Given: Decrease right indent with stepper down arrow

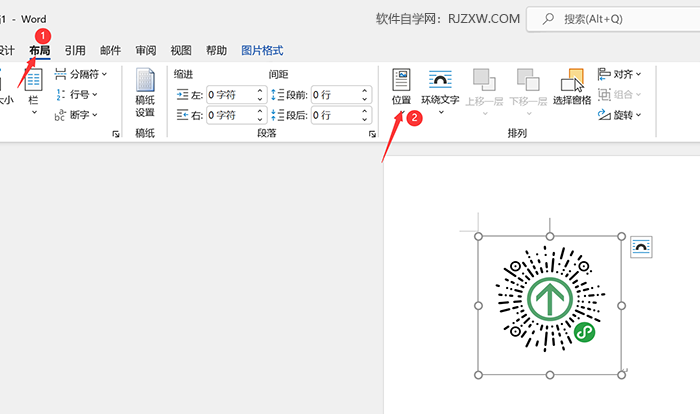Looking at the screenshot, I should tap(260, 120).
